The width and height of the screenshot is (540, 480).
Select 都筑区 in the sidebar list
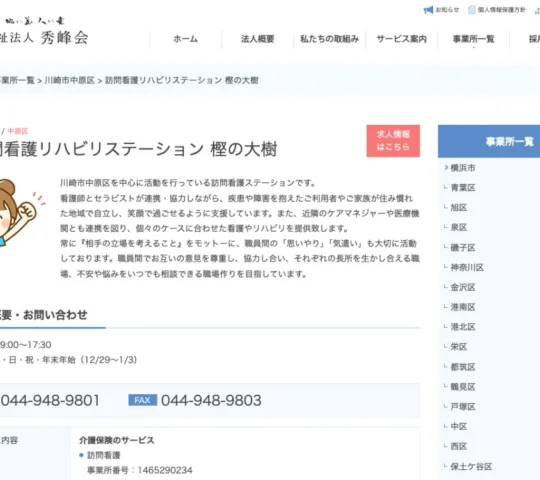point(463,367)
